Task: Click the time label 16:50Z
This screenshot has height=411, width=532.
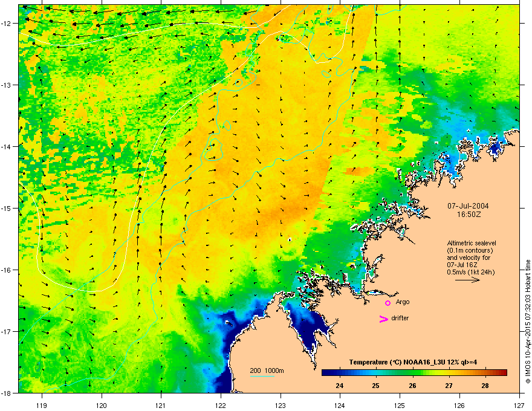Action: [x=469, y=215]
